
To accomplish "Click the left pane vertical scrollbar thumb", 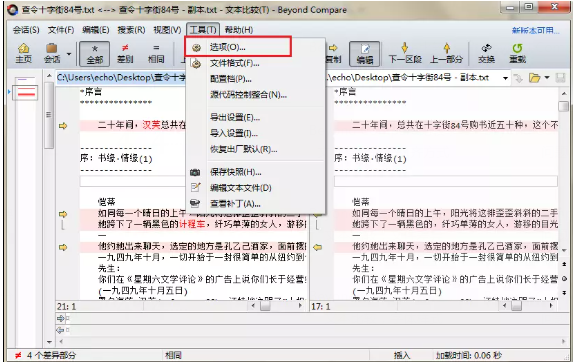I will click(49, 115).
